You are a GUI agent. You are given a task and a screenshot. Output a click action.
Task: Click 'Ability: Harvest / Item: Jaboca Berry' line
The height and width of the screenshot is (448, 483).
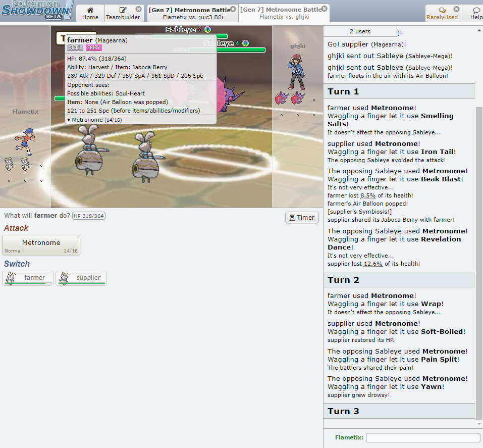pyautogui.click(x=118, y=67)
